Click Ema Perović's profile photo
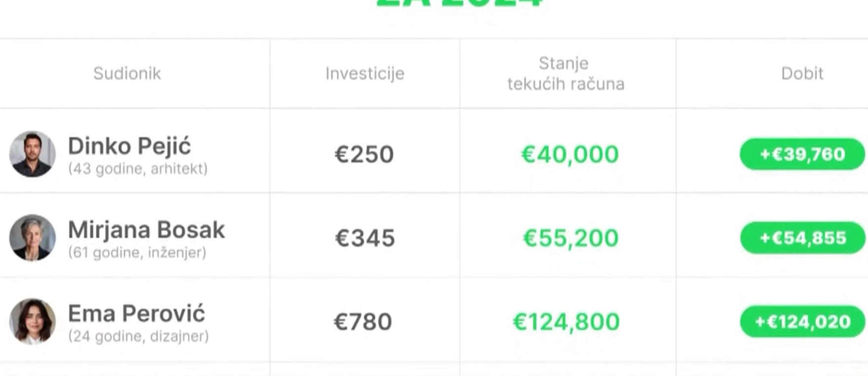This screenshot has height=376, width=868. coord(32,321)
